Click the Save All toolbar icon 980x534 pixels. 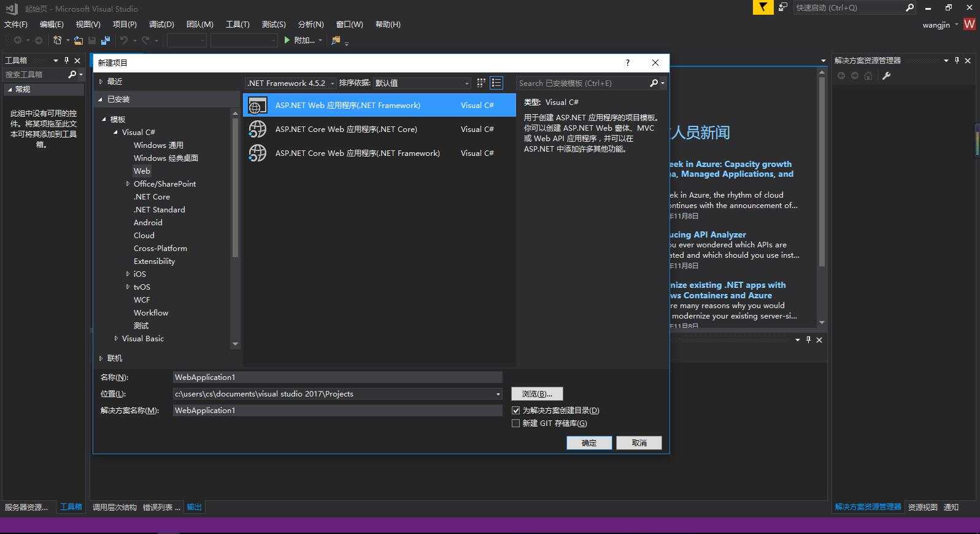(x=106, y=41)
